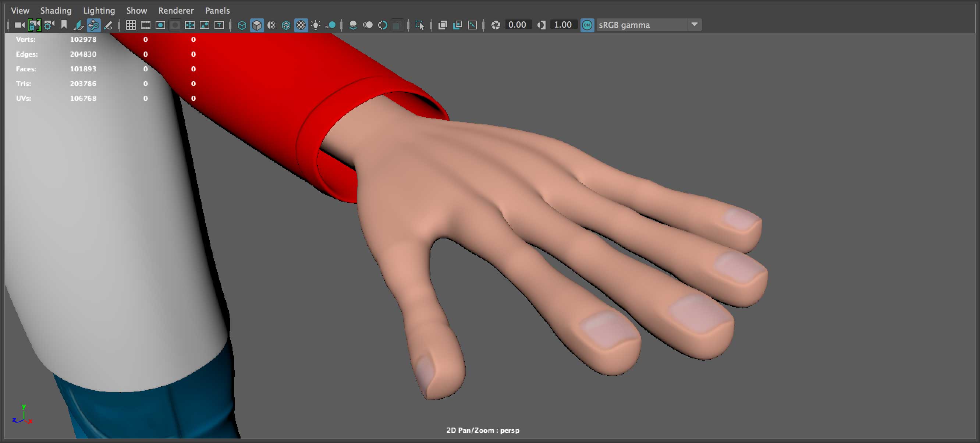Click the Select Camera icon
This screenshot has width=980, height=443.
pyautogui.click(x=19, y=25)
